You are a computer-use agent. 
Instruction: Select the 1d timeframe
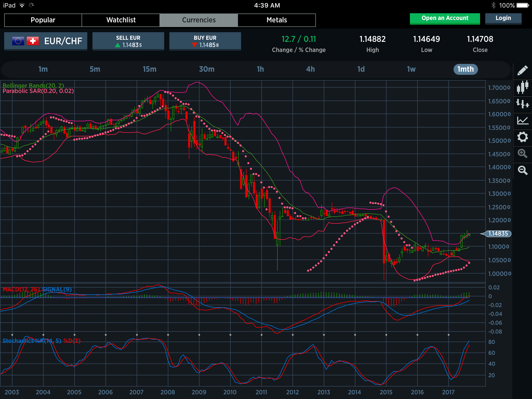pyautogui.click(x=361, y=69)
